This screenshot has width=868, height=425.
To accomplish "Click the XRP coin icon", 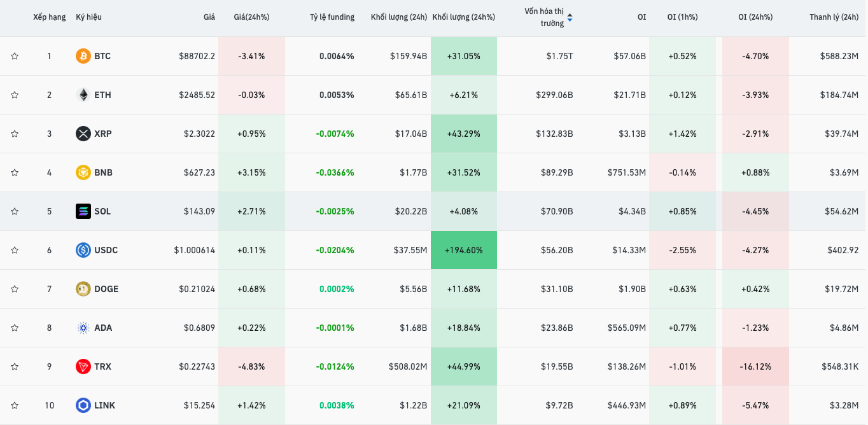I will tap(83, 134).
